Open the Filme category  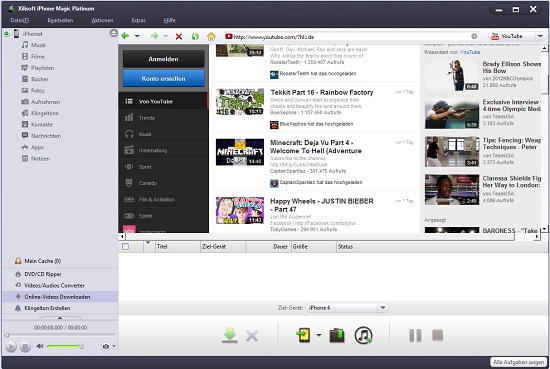pos(38,56)
